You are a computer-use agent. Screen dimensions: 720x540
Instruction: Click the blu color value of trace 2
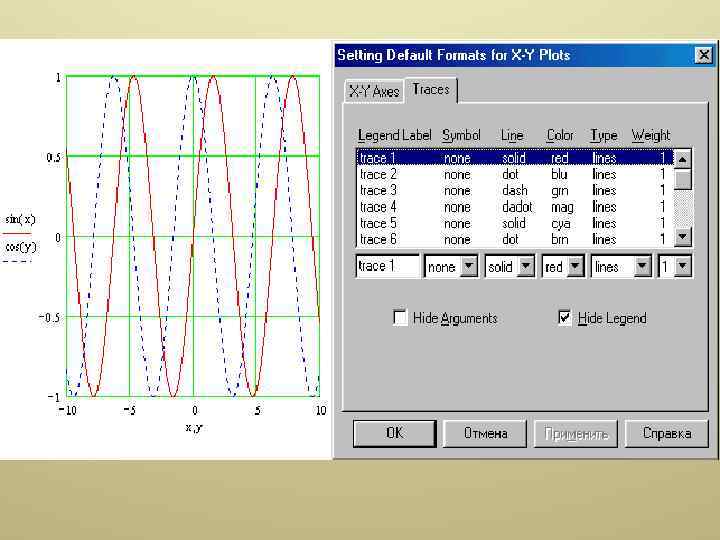point(559,174)
